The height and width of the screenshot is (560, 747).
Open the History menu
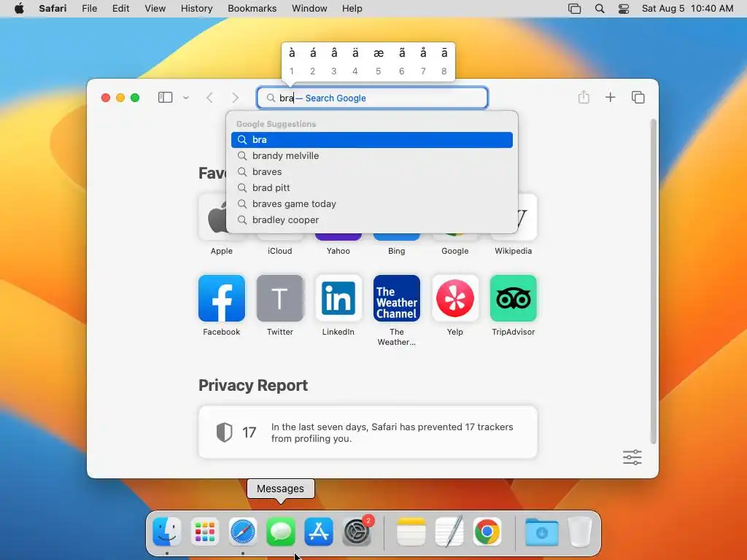(196, 9)
